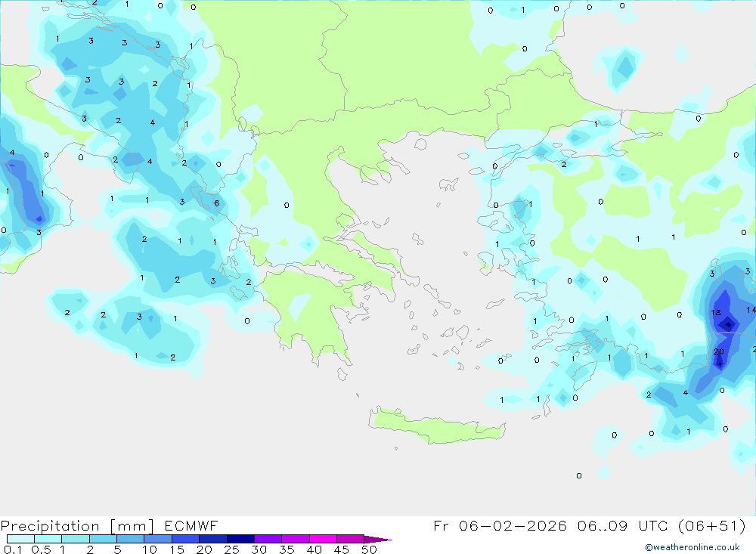Click the island of Crete on map
The image size is (756, 554).
pyautogui.click(x=436, y=427)
